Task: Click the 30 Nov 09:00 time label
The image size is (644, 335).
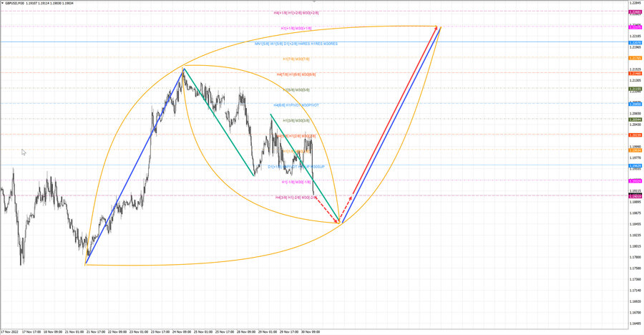Action: coord(310,331)
